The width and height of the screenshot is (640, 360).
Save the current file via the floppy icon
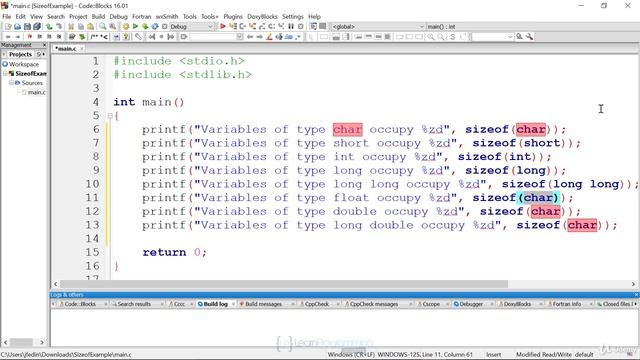tap(27, 27)
